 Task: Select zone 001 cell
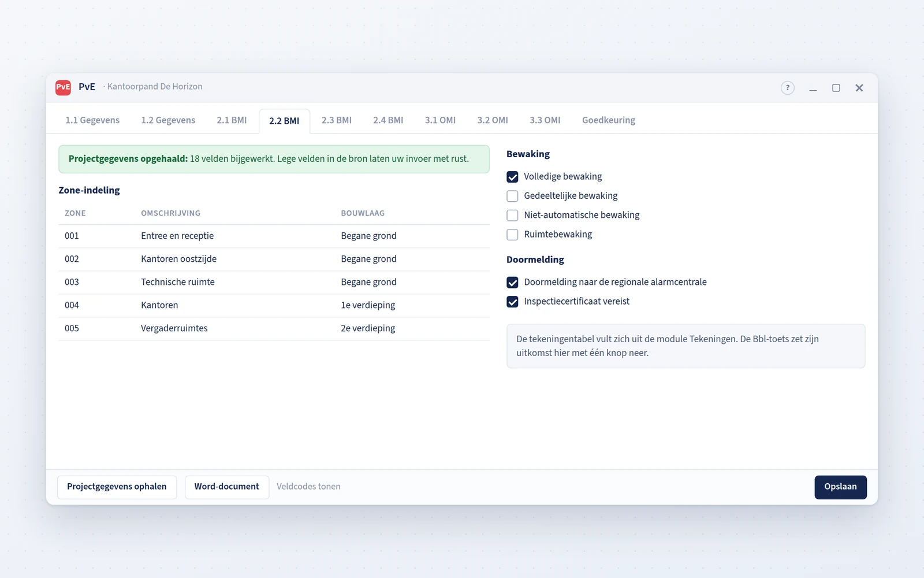point(72,236)
